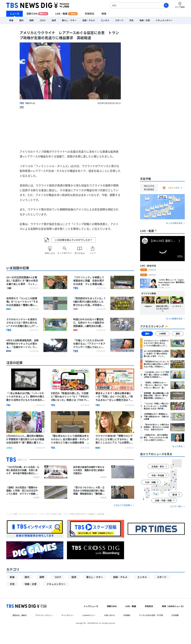Image resolution: width=191 pixels, height=644 pixels.
Task: Open もっと天気を見る link
Action: tap(175, 223)
